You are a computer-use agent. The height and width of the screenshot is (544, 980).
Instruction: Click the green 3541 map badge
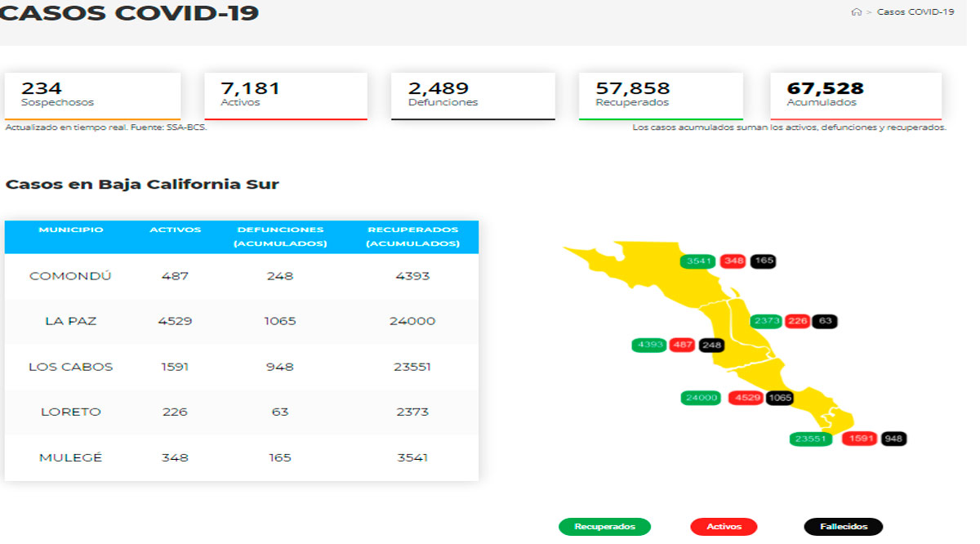coord(698,261)
